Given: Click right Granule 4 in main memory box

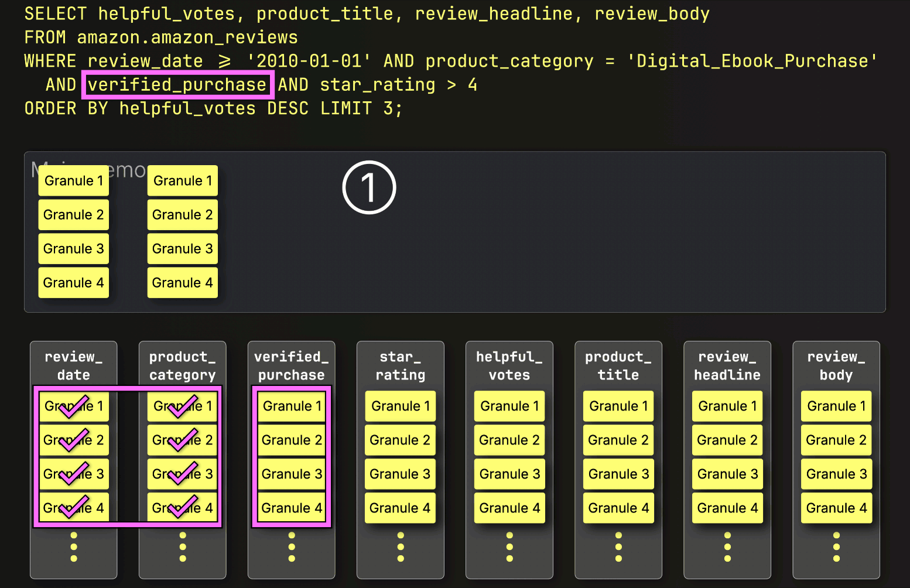Looking at the screenshot, I should click(x=182, y=283).
